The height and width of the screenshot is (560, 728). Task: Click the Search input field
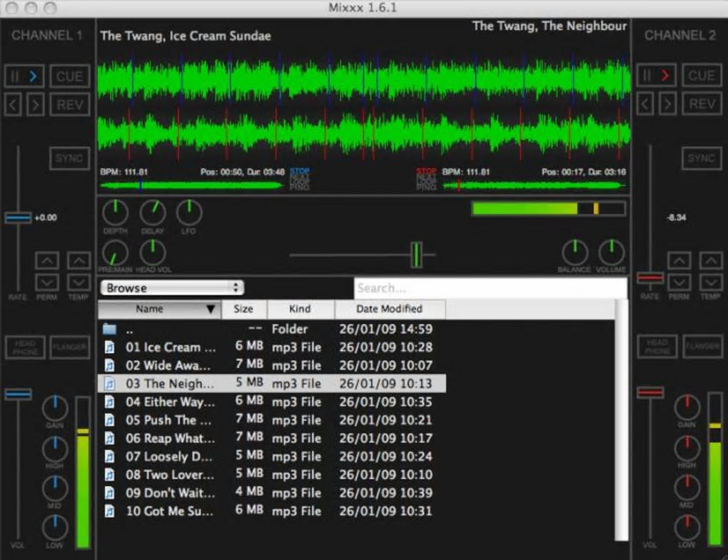coord(490,288)
